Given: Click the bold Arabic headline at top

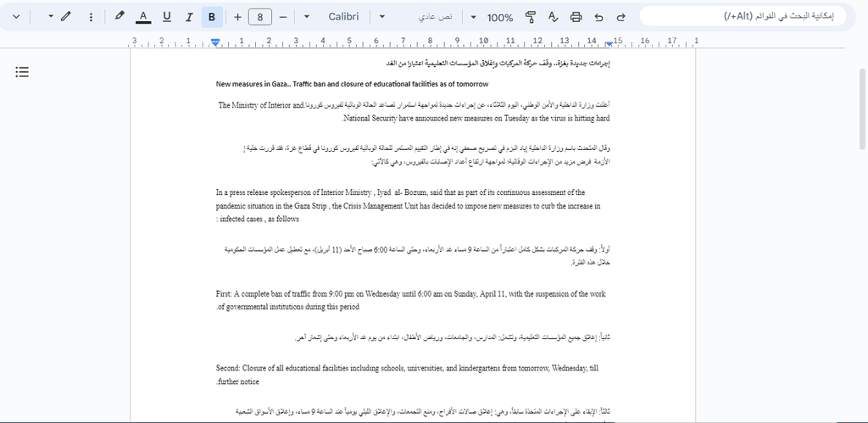Looking at the screenshot, I should point(498,64).
